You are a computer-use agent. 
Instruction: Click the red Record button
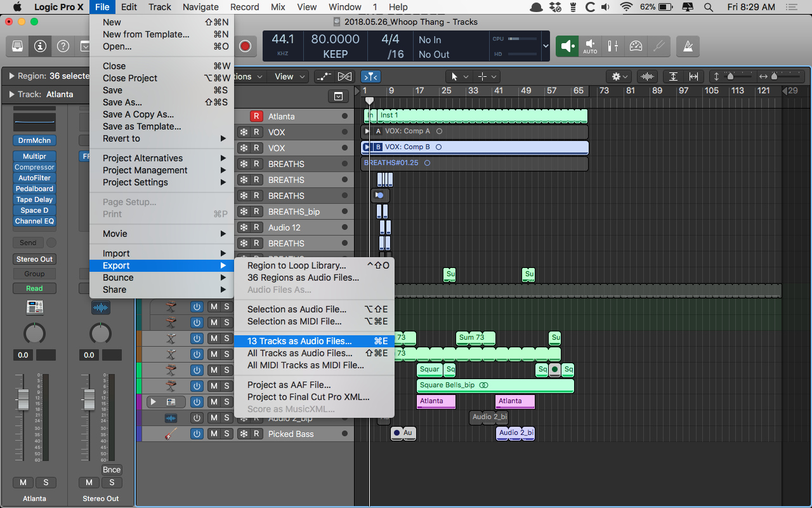click(x=245, y=46)
